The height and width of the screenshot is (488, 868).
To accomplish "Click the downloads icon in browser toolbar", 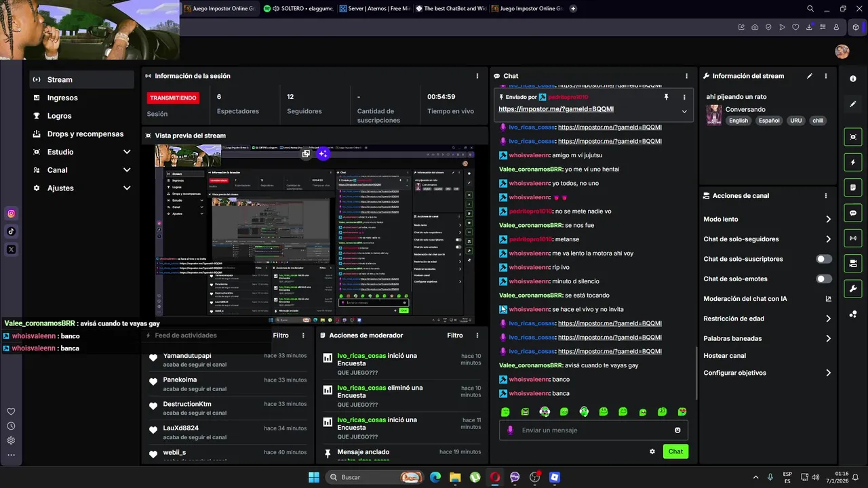I will [x=810, y=27].
